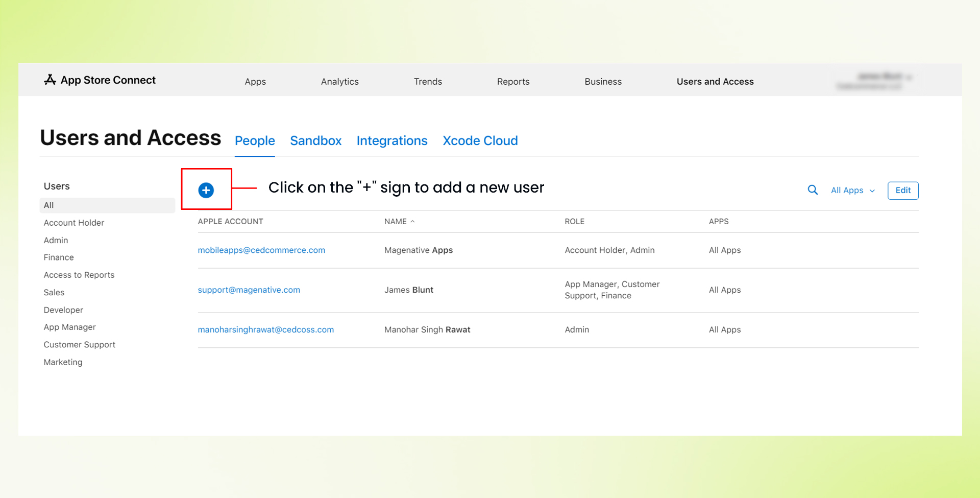Go to Business in the top navigation

tap(603, 82)
